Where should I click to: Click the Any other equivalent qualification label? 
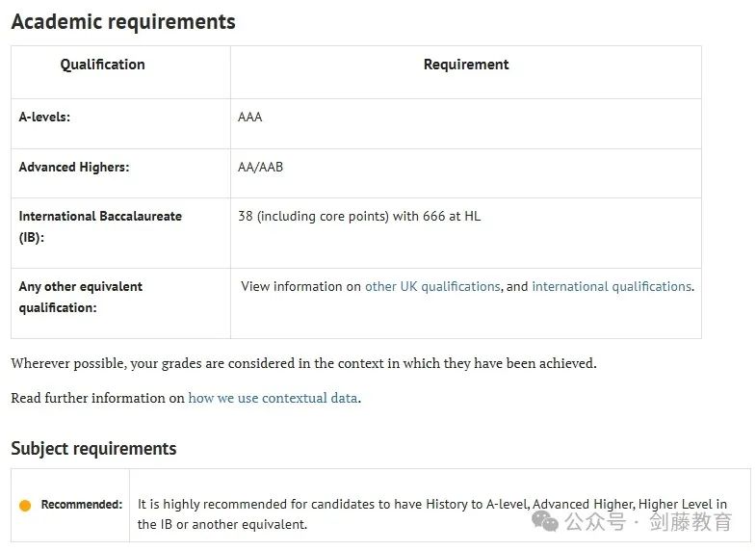coord(81,297)
